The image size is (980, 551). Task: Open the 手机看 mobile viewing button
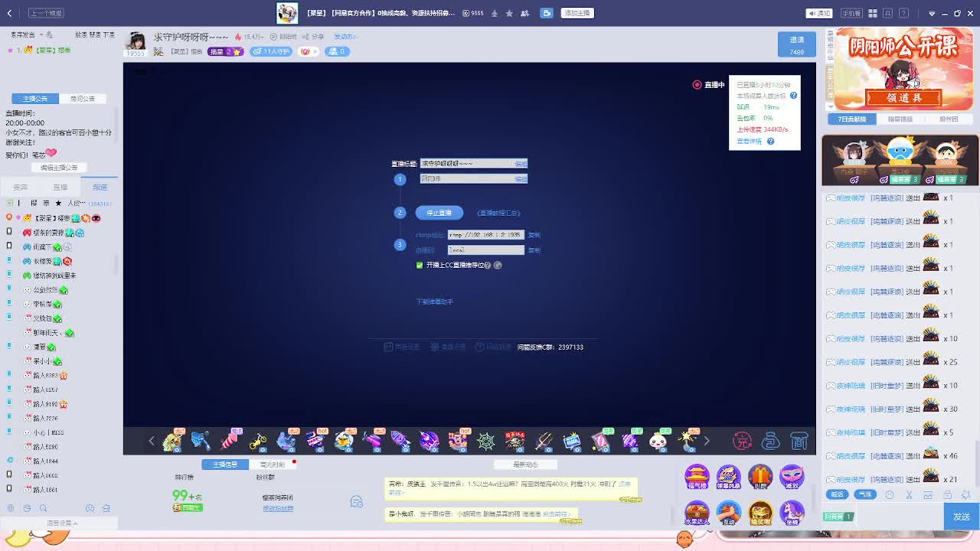coord(851,13)
